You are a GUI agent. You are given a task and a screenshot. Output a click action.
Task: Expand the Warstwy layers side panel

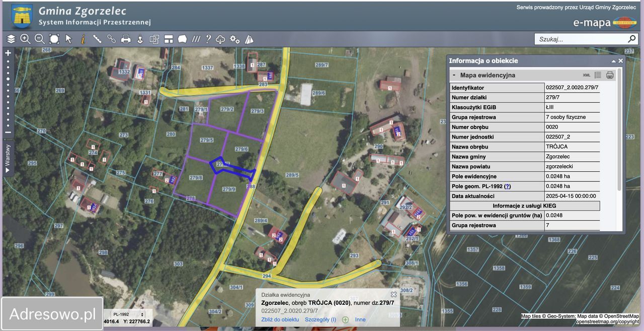pos(8,158)
